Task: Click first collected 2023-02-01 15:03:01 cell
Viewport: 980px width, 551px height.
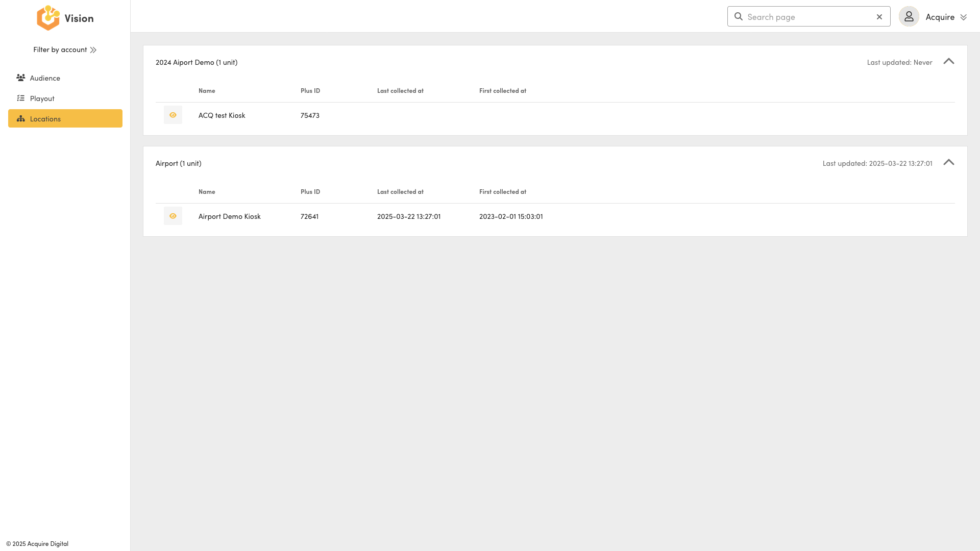Action: [511, 216]
